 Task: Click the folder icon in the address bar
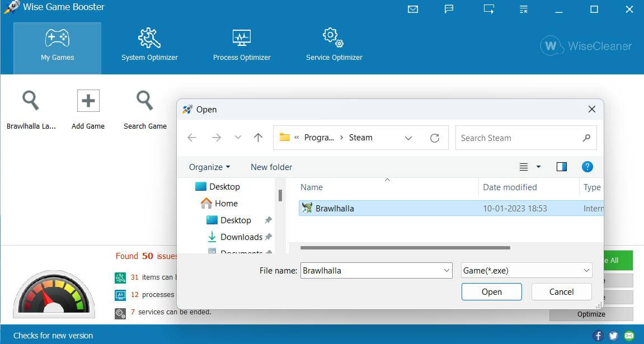coord(285,137)
